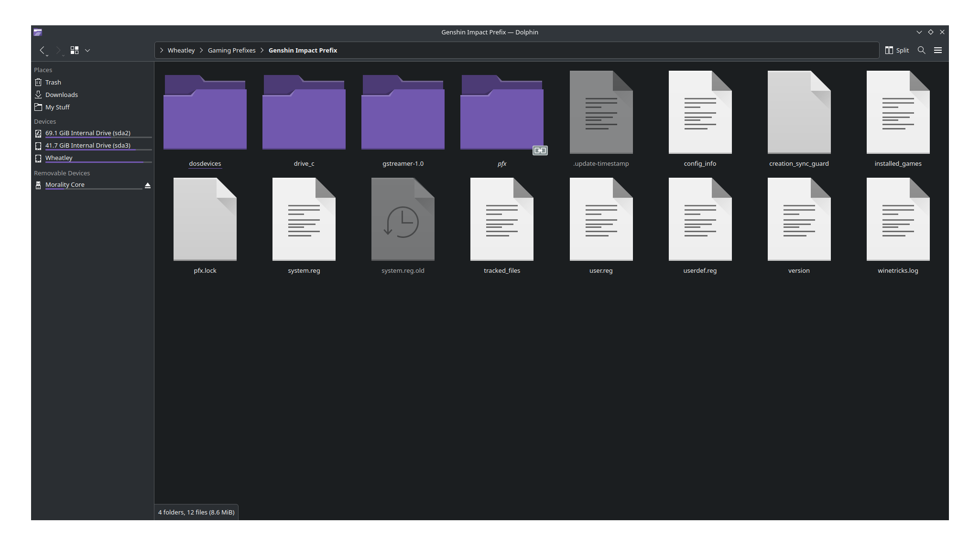Open the Downloads place
This screenshot has height=557, width=980.
point(61,95)
